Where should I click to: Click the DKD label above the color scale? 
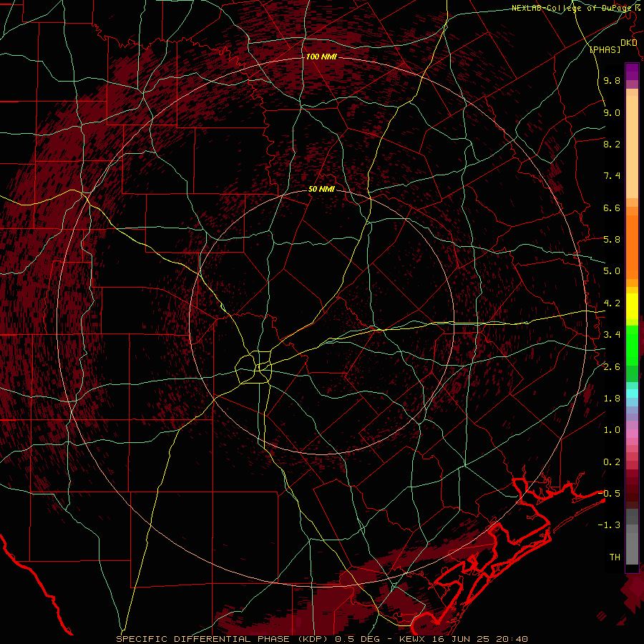click(629, 42)
